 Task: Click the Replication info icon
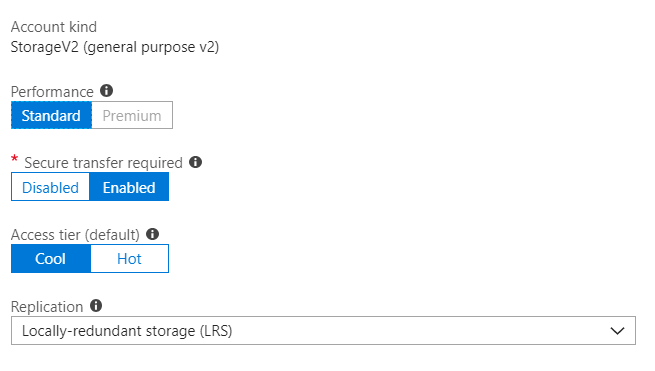[96, 306]
